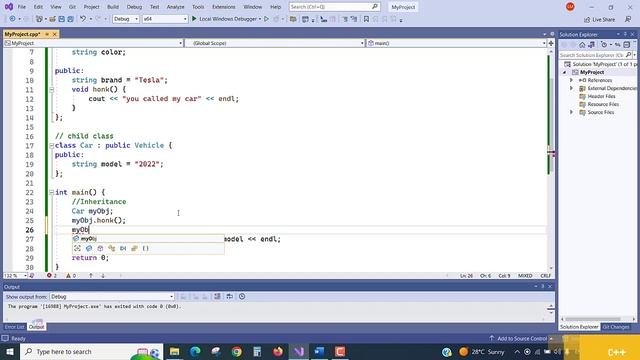Screen dimensions: 640x360
Task: Switch to the Error List tab
Action: coord(14,327)
